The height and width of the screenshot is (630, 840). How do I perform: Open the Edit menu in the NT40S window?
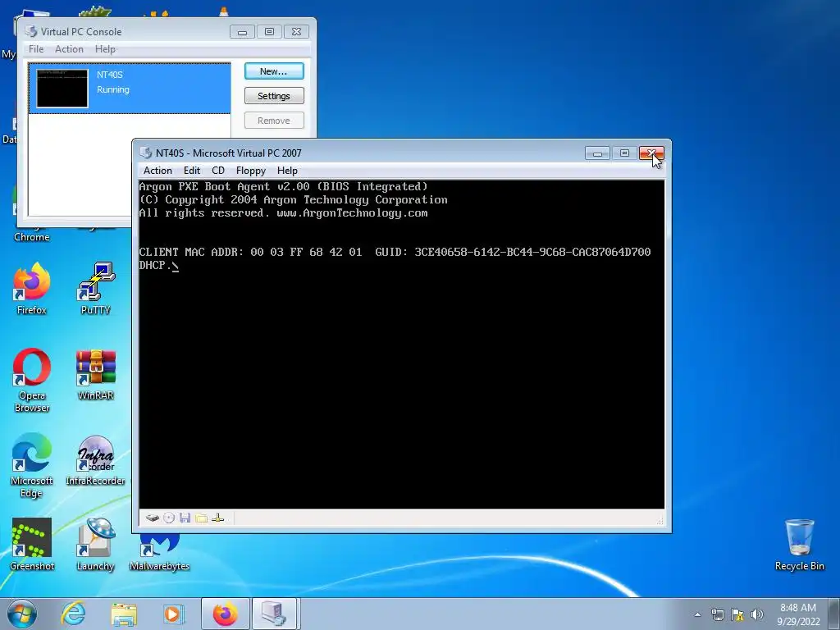pyautogui.click(x=192, y=171)
